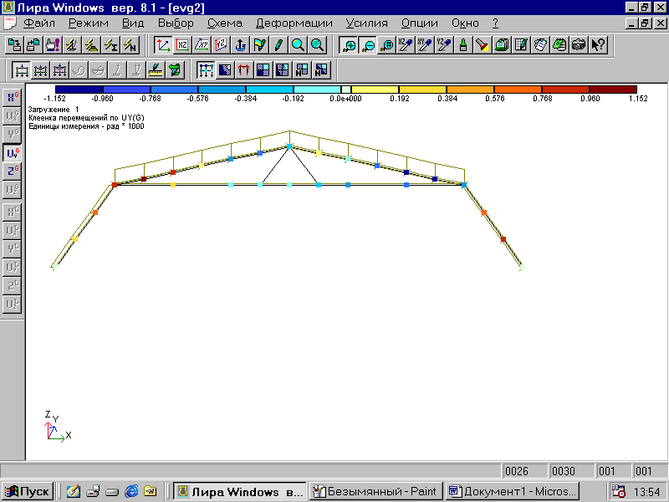This screenshot has width=669, height=502.
Task: Click the dark red left eave node
Action: 114,185
